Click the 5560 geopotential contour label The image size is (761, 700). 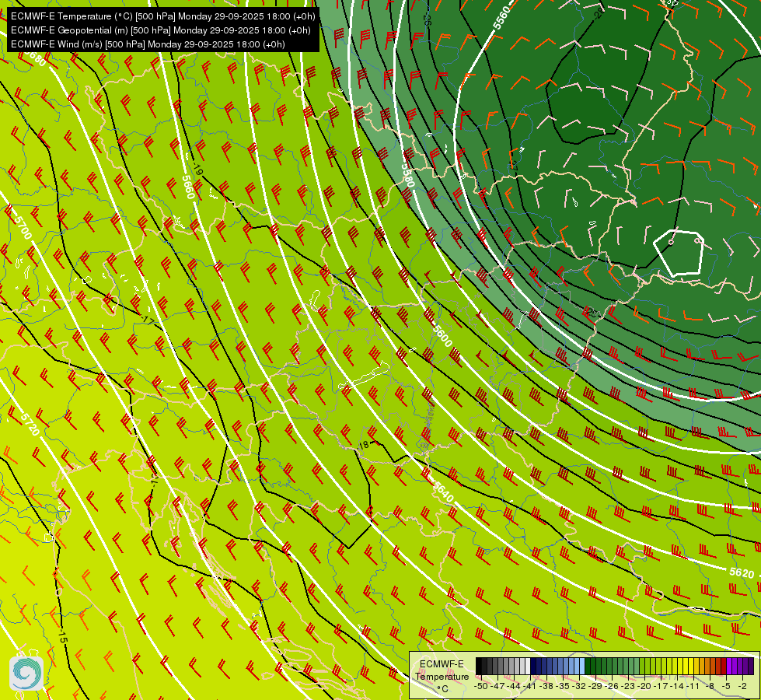click(502, 18)
